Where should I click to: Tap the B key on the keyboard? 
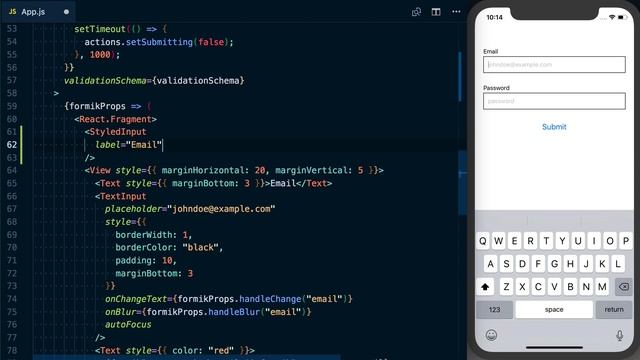tap(570, 287)
